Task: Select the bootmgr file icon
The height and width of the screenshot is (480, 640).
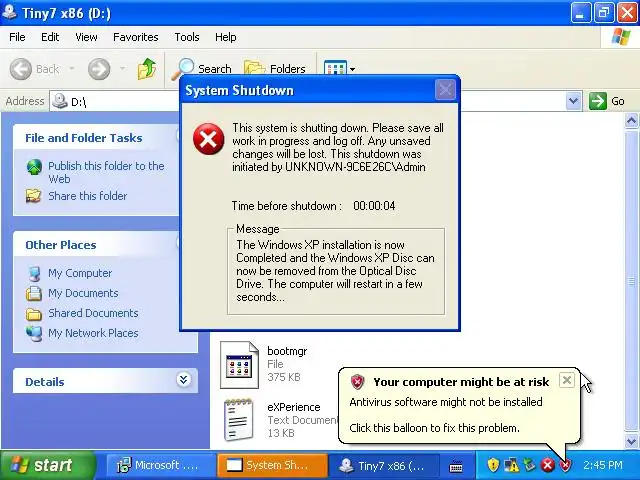Action: pos(240,365)
